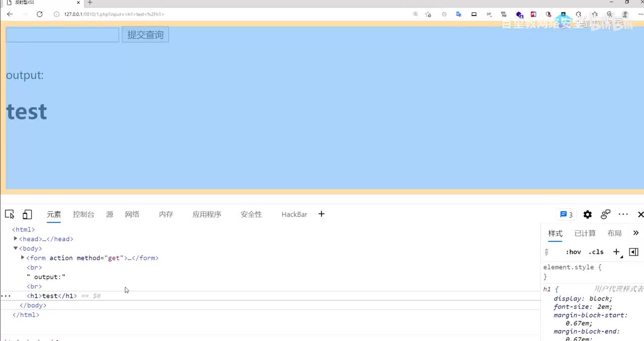Open the HackBar tab

point(294,214)
